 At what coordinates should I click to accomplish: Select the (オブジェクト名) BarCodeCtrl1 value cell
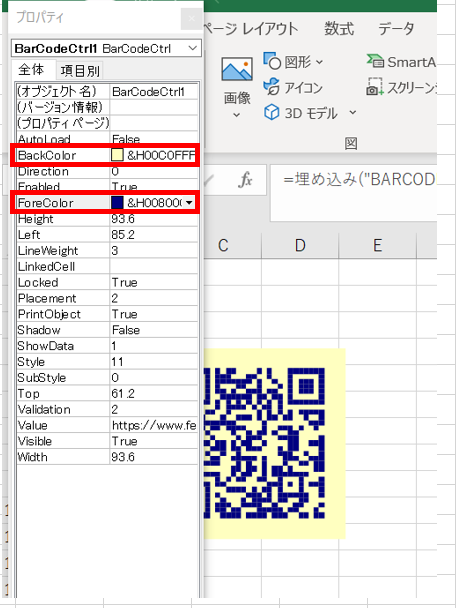click(154, 92)
